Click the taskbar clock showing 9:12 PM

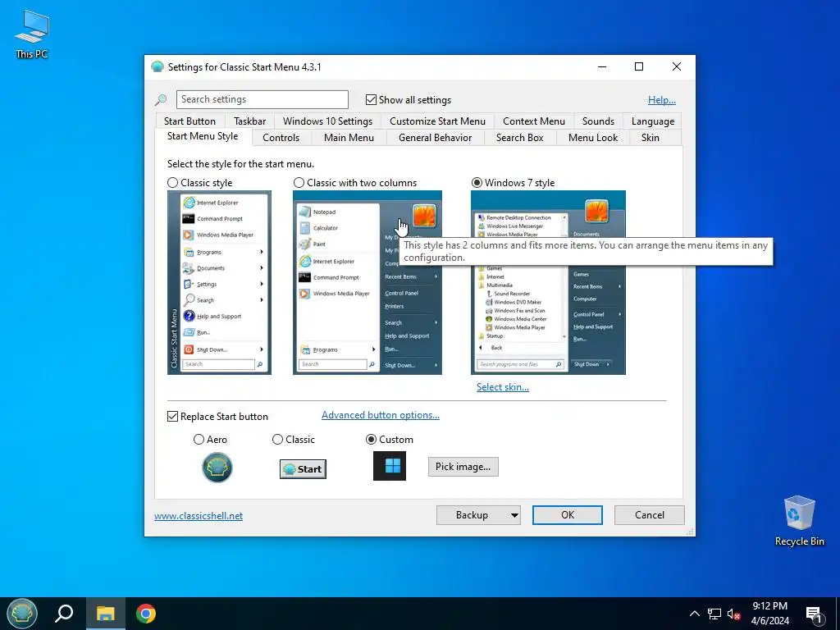(769, 614)
